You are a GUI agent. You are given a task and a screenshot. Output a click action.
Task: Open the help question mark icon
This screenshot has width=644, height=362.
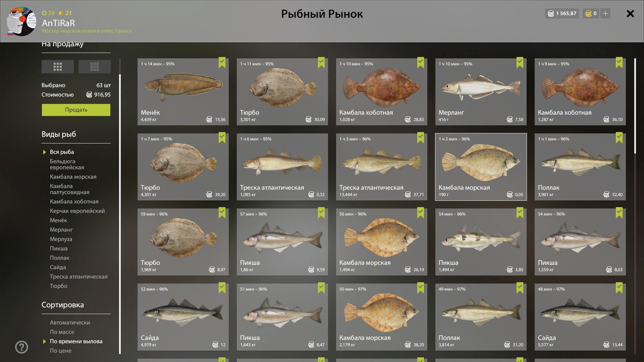(x=21, y=347)
